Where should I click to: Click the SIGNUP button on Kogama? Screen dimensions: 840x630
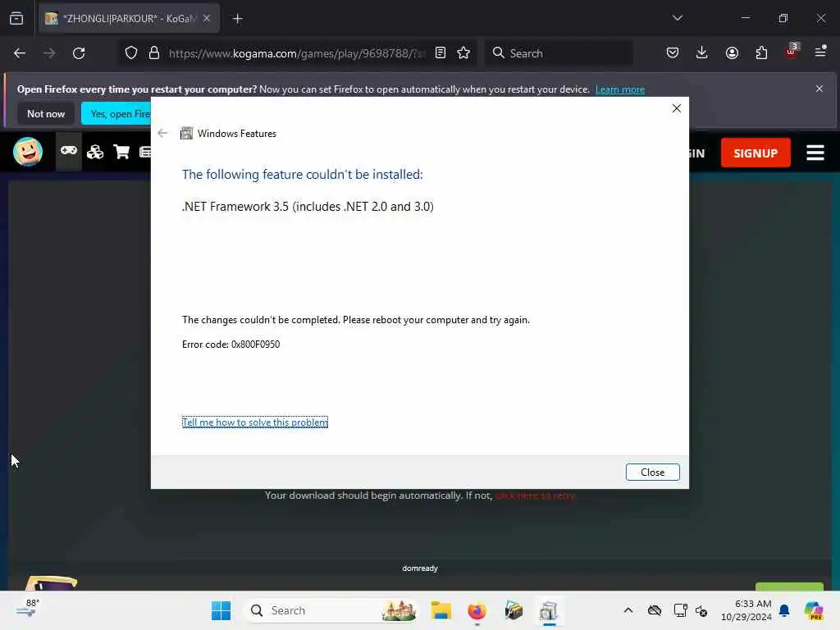(x=756, y=153)
